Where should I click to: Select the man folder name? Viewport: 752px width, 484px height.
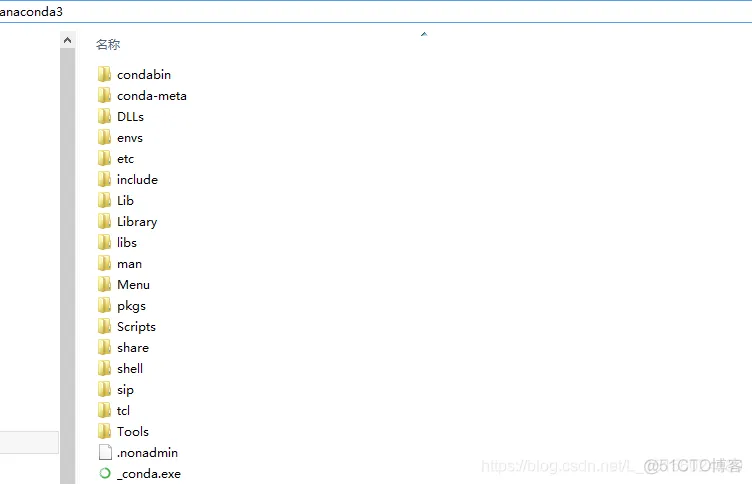pyautogui.click(x=129, y=264)
